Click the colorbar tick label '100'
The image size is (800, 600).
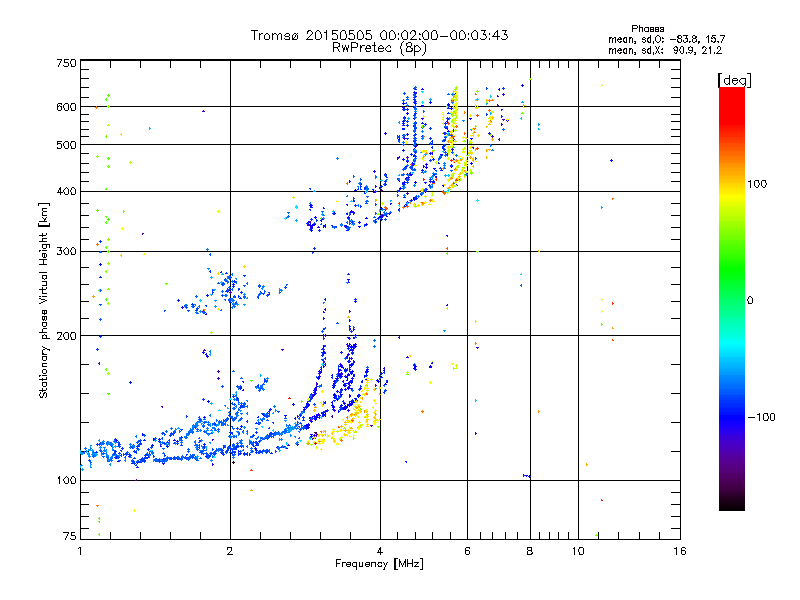tap(757, 184)
